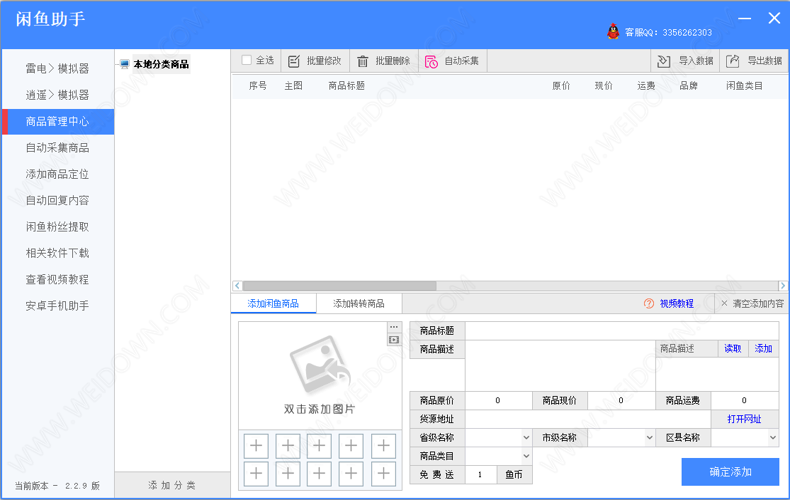
Task: Click the export data icon
Action: coord(733,61)
